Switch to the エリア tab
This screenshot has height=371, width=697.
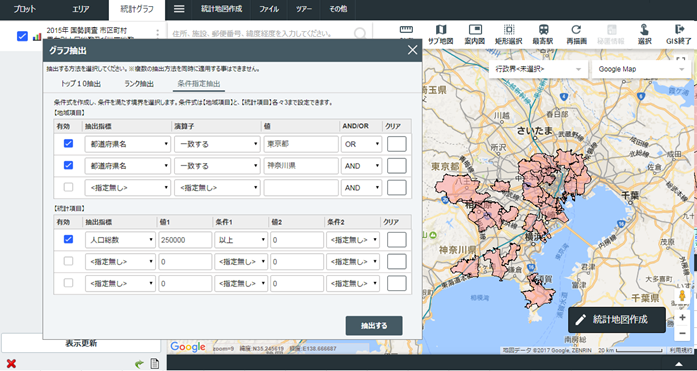[80, 9]
